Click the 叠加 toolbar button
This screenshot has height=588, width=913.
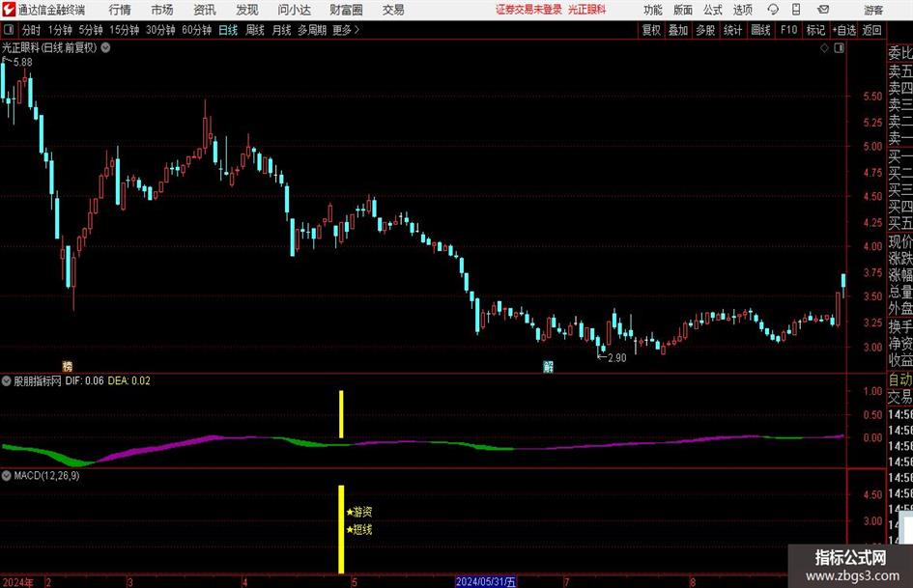(678, 30)
